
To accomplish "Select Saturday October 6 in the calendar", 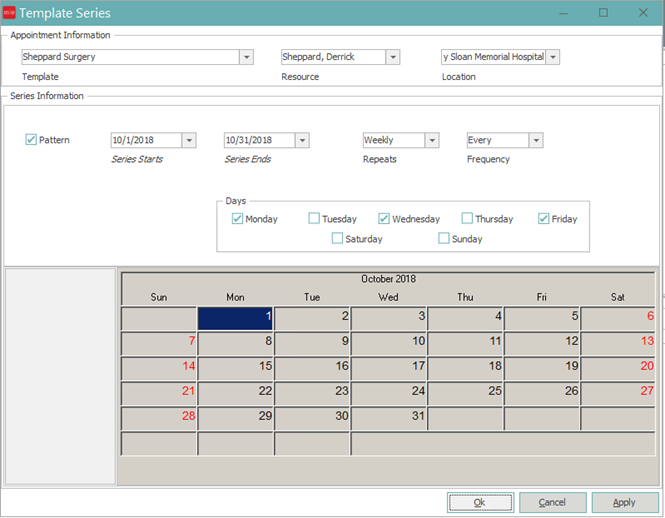I will point(618,319).
